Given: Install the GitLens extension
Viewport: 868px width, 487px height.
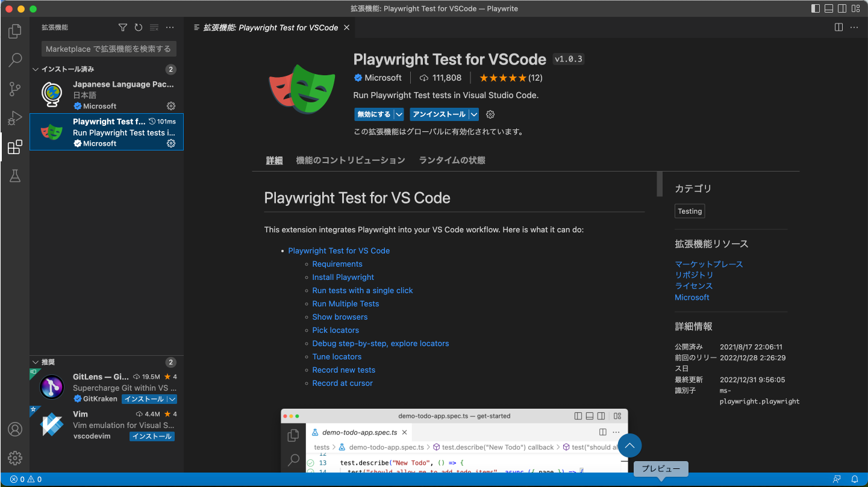Looking at the screenshot, I should (x=144, y=399).
